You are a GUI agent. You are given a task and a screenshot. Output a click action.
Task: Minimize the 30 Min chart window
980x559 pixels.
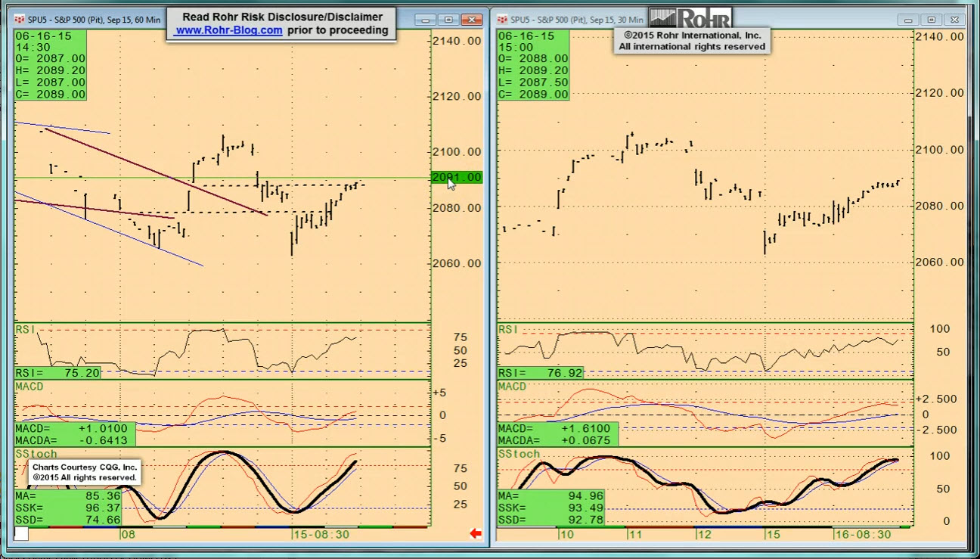(909, 20)
